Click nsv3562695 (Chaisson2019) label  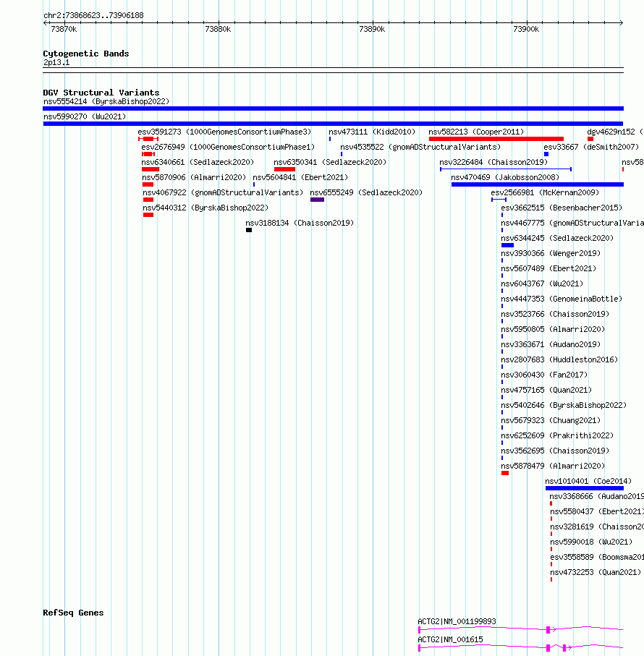click(x=555, y=451)
